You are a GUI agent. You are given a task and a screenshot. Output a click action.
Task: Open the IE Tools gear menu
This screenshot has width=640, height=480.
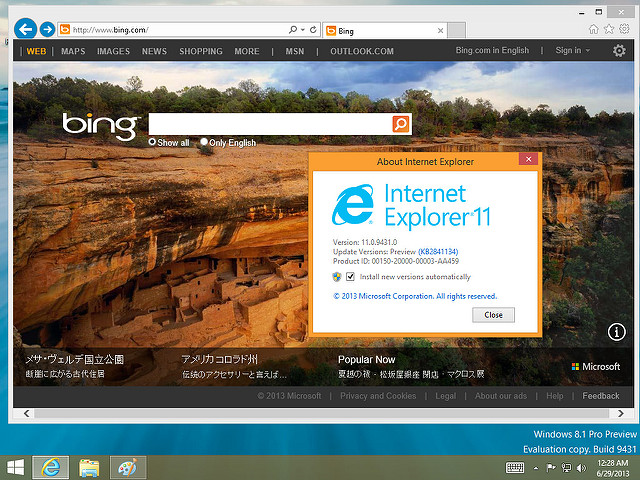tap(624, 29)
